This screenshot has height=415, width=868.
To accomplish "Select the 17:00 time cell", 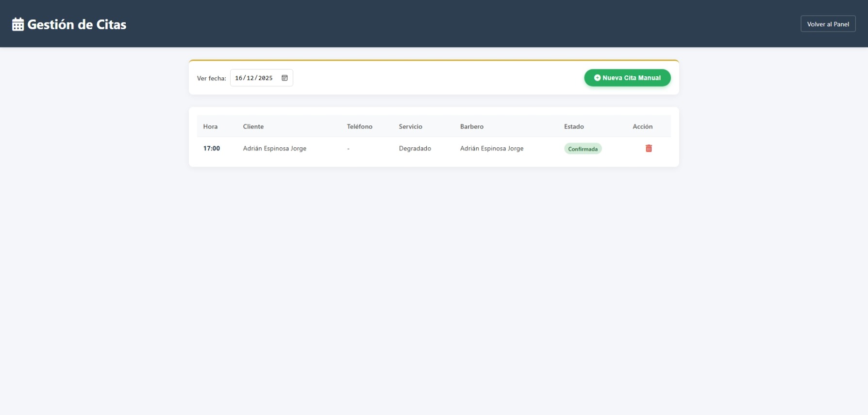I will click(x=212, y=148).
